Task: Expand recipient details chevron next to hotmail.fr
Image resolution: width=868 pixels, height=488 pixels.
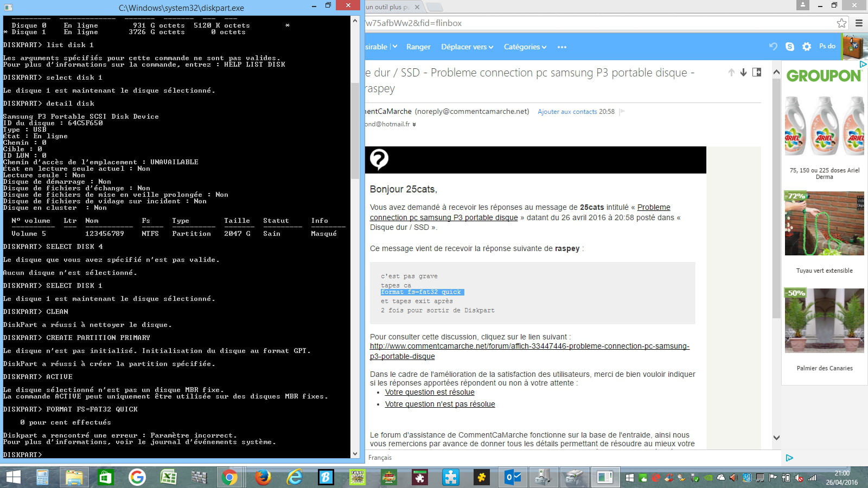Action: [x=414, y=125]
